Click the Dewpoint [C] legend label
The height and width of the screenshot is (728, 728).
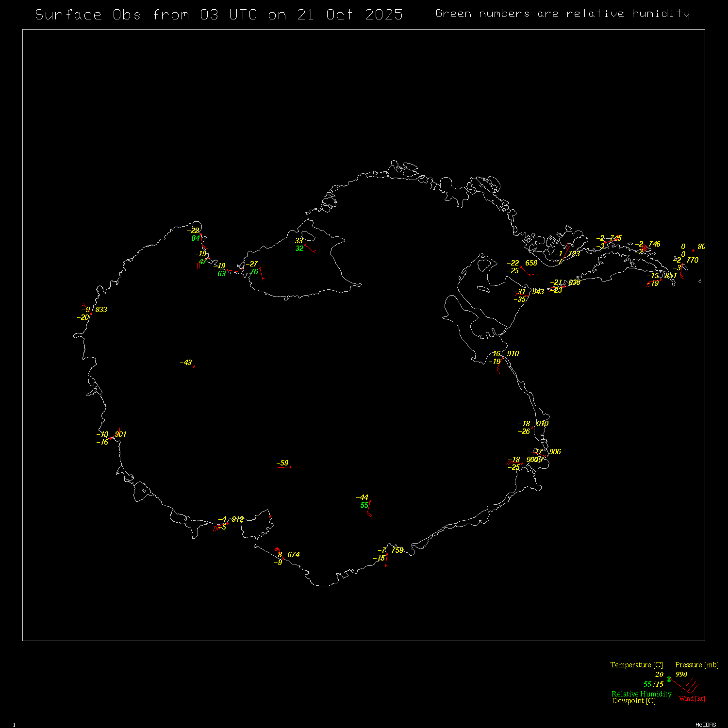coord(633,701)
